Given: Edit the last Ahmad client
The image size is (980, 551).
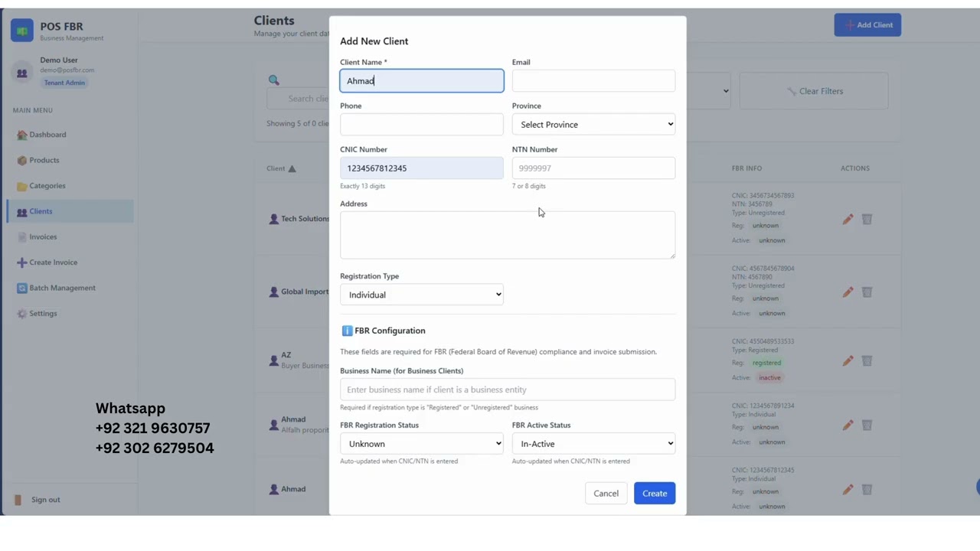Looking at the screenshot, I should [848, 489].
